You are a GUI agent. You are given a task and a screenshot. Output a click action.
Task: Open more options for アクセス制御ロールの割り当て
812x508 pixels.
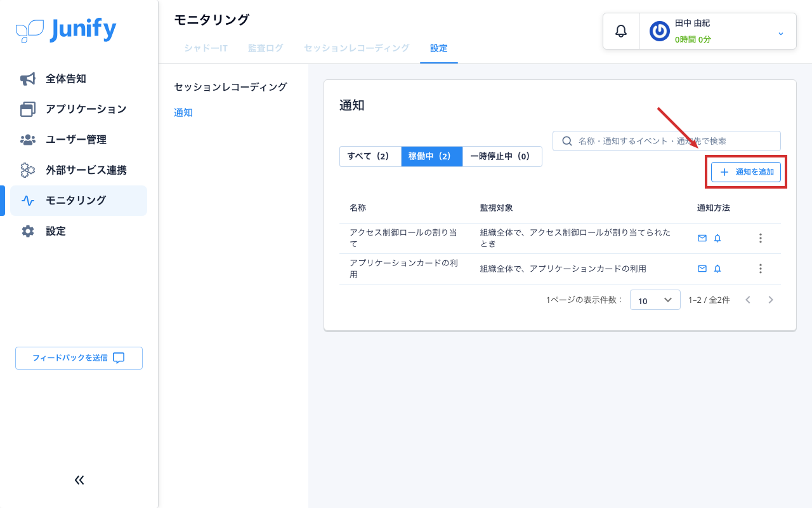click(761, 238)
